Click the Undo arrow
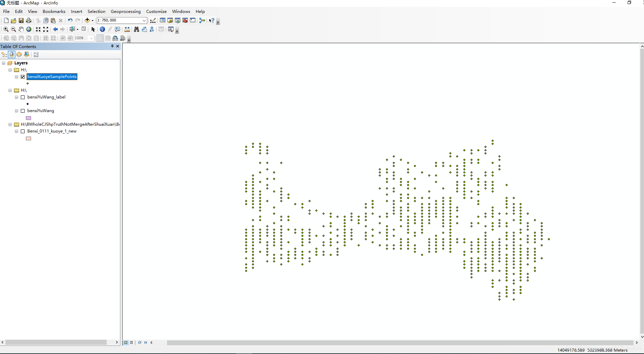 click(x=70, y=20)
